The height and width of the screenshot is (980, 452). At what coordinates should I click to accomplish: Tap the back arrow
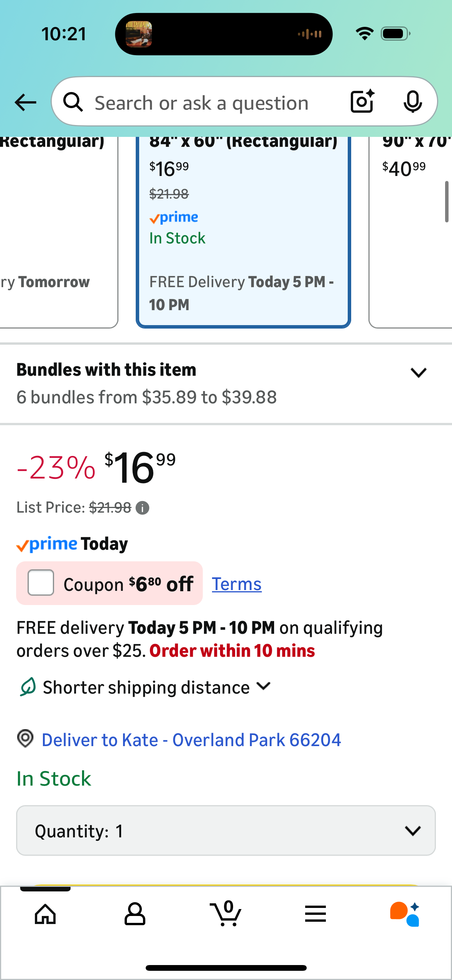click(x=25, y=102)
